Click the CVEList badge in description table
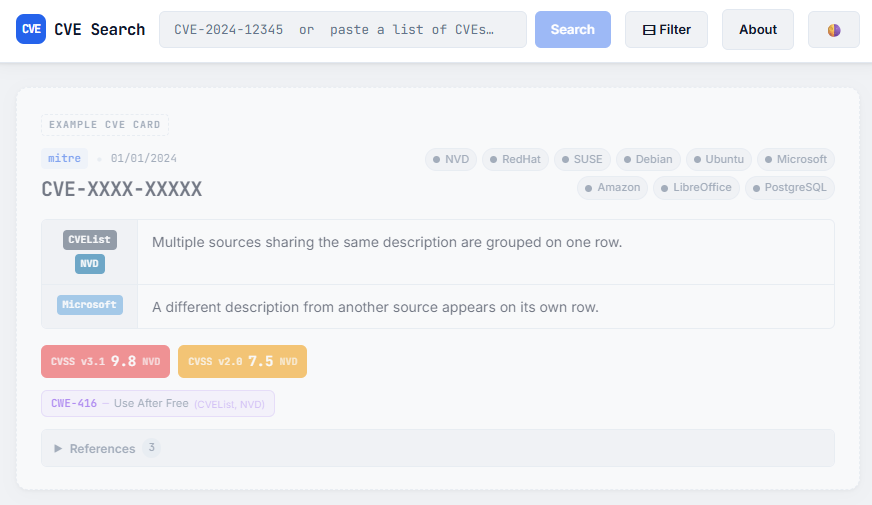The width and height of the screenshot is (872, 505). (90, 240)
